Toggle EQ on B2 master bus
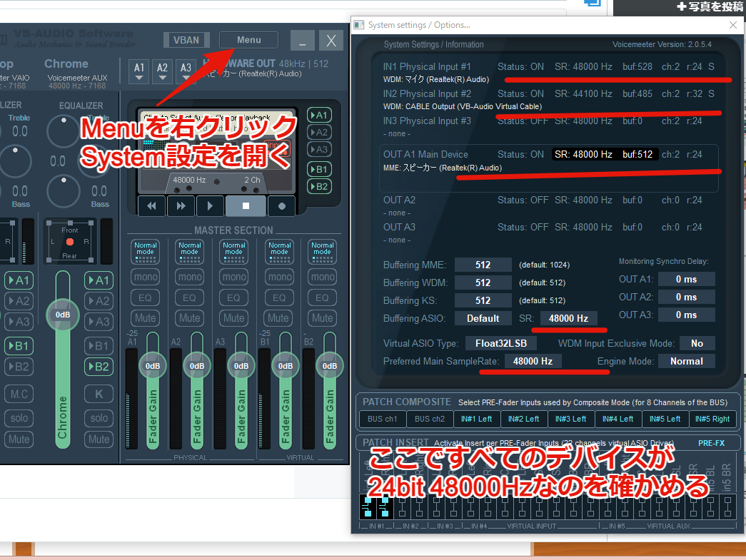 pos(322,297)
